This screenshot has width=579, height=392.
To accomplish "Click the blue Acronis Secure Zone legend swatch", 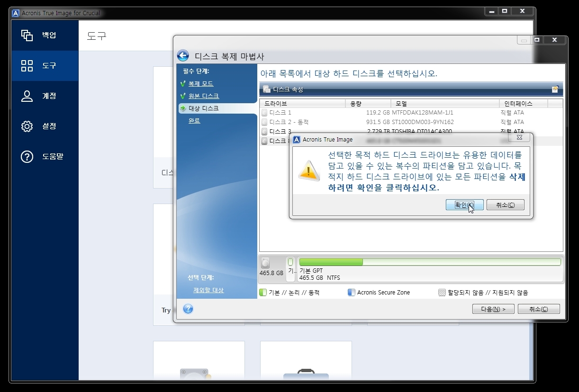I will (352, 293).
